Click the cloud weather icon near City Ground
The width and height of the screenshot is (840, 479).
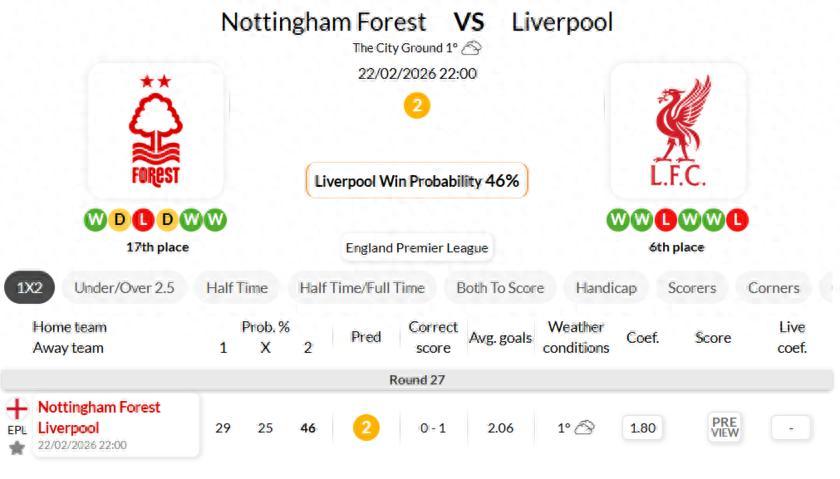[x=472, y=48]
